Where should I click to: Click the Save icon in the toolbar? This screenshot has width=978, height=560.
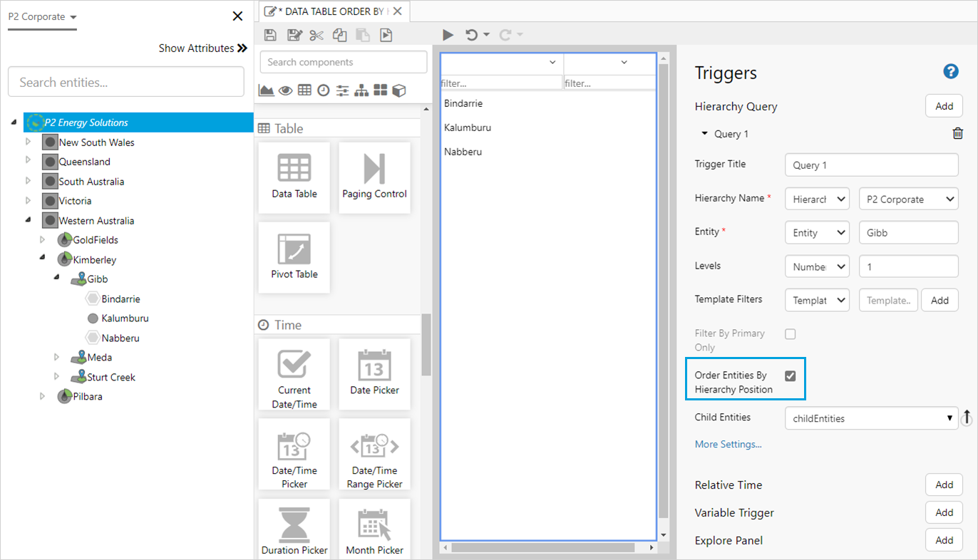[x=270, y=35]
